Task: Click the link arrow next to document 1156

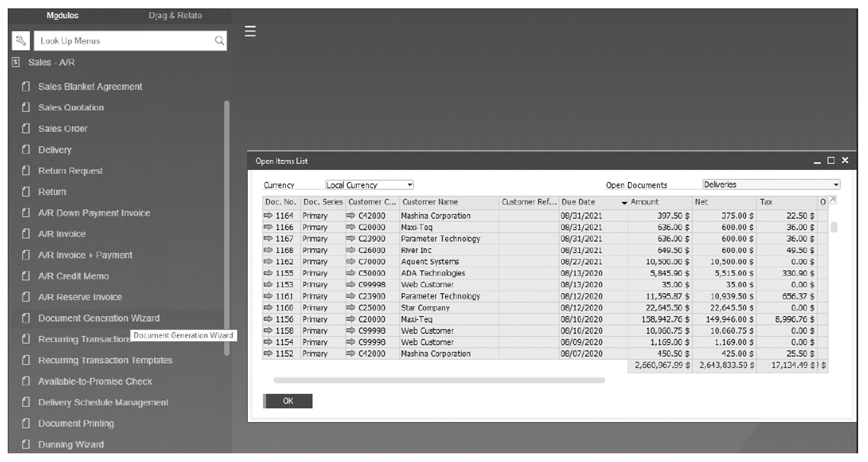Action: click(269, 319)
